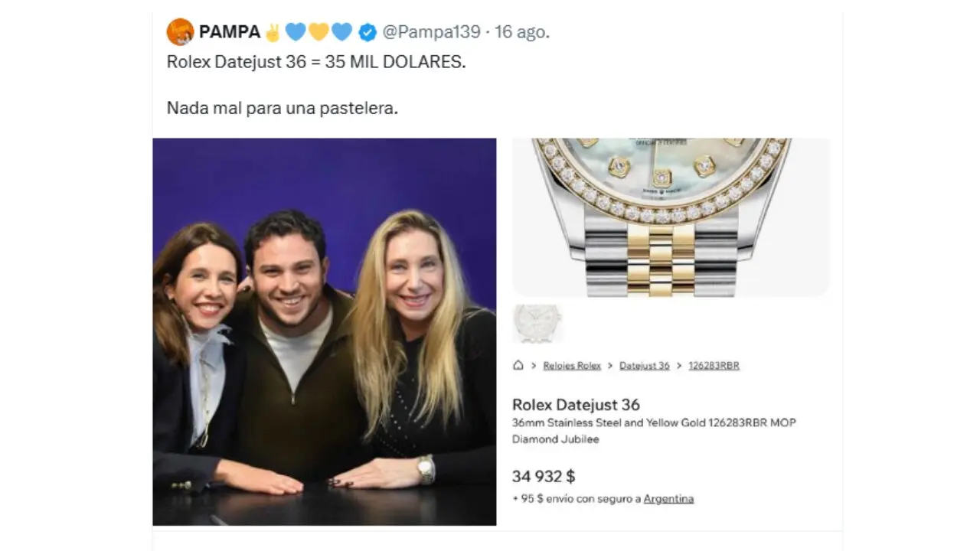
Task: Open the PAMPA display name
Action: coord(229,32)
